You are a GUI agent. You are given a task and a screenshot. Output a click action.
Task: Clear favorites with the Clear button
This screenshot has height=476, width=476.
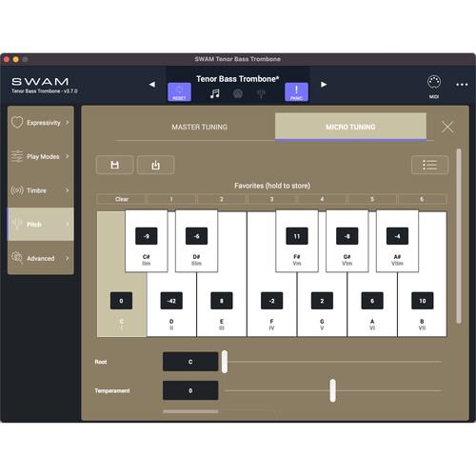pos(121,199)
